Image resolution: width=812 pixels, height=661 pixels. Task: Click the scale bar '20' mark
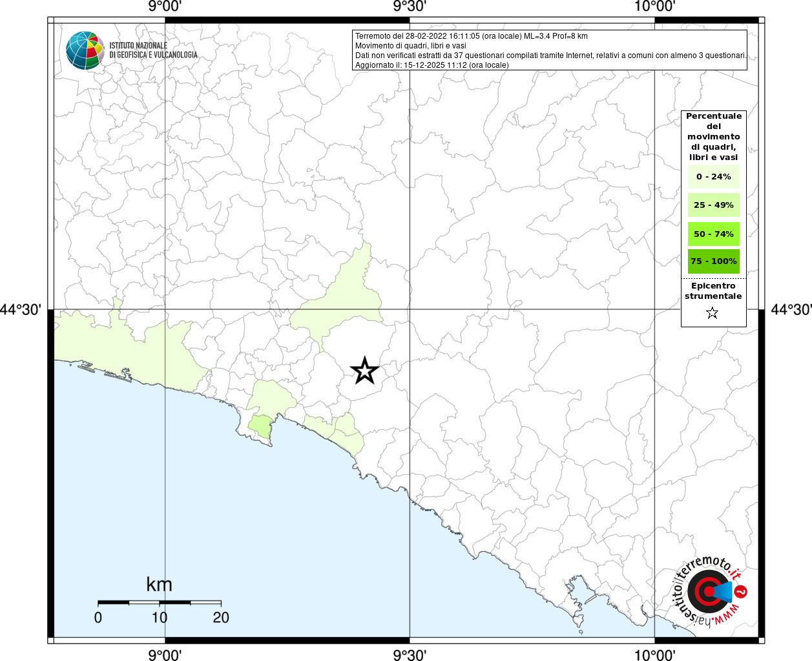[221, 618]
